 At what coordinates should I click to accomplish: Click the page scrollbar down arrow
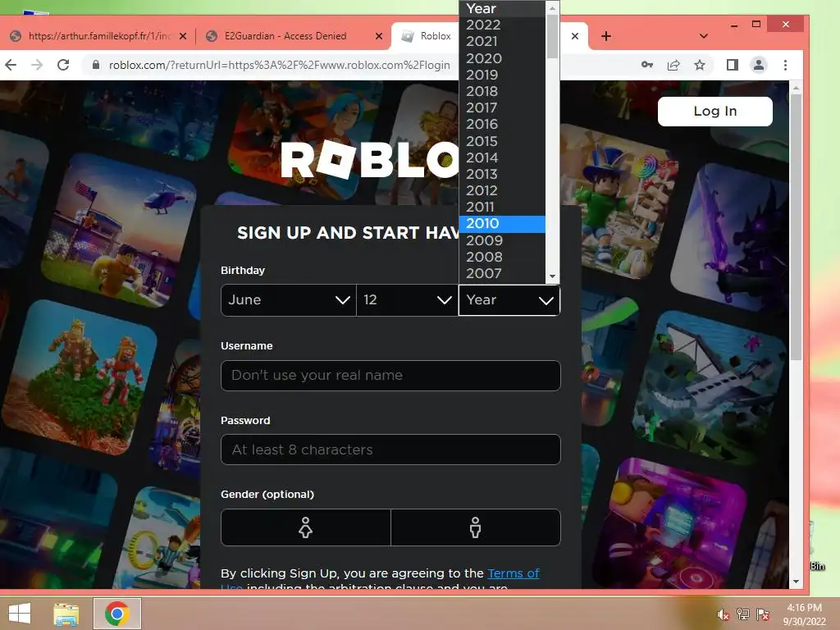coord(796,582)
